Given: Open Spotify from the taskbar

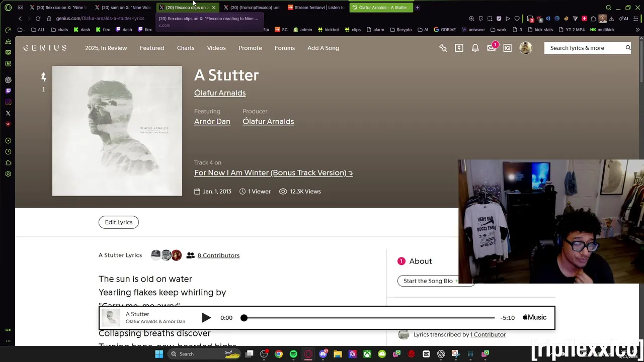Looking at the screenshot, I should coord(293,354).
